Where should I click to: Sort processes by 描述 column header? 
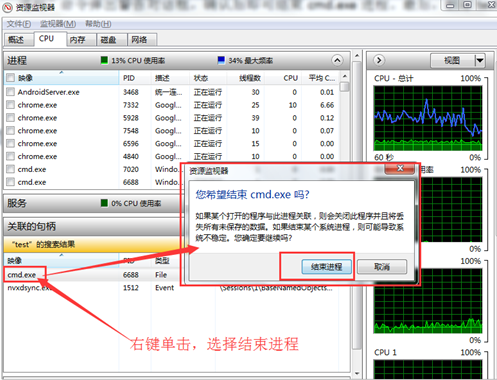[171, 78]
